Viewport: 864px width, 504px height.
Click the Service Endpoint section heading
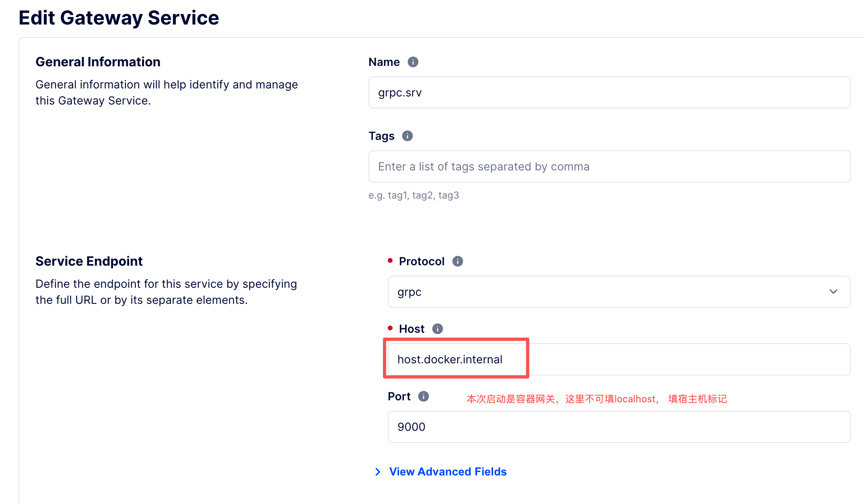[89, 261]
